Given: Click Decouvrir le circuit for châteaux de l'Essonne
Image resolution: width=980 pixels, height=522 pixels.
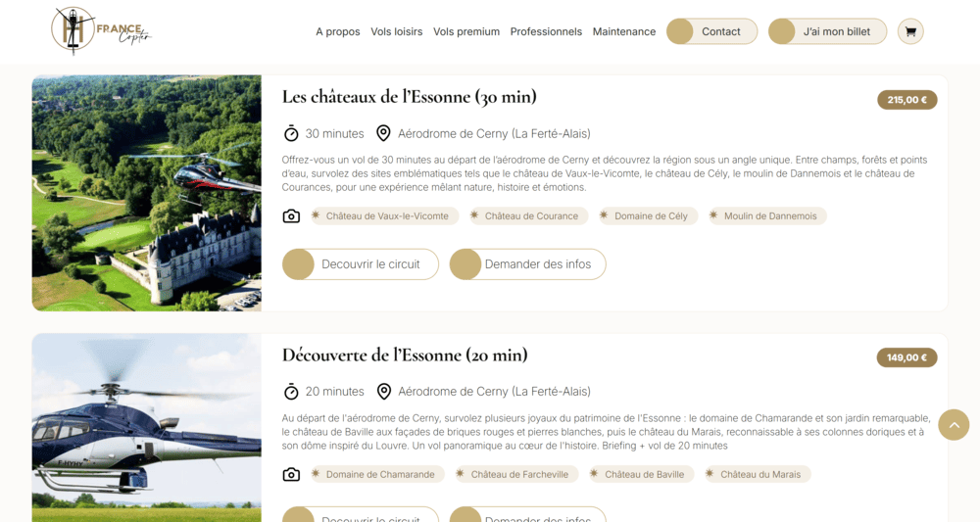Looking at the screenshot, I should pos(360,264).
